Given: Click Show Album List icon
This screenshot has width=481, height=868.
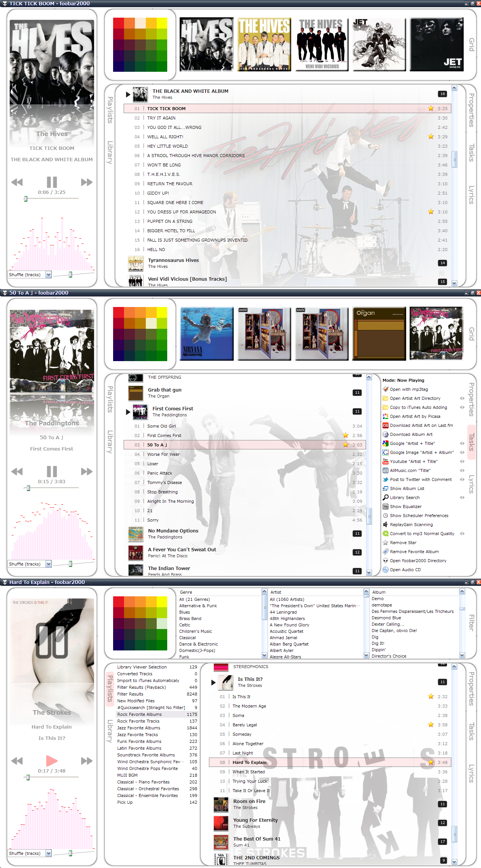Looking at the screenshot, I should [385, 488].
